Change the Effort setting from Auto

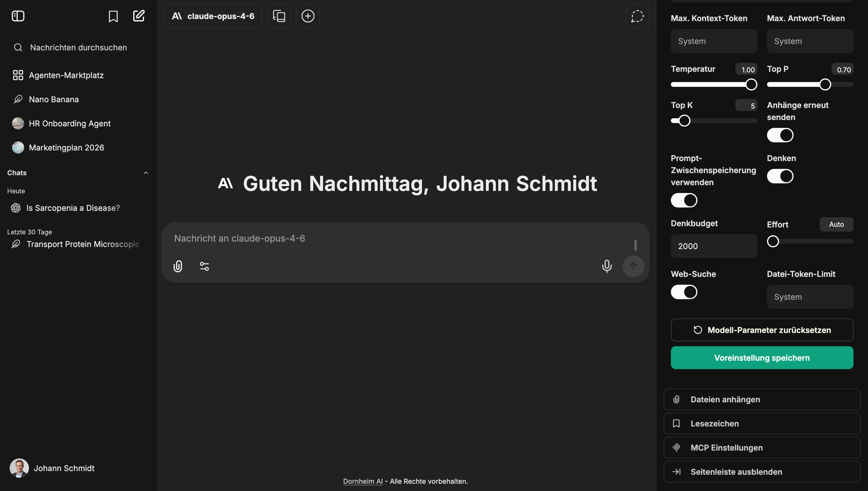coord(836,224)
